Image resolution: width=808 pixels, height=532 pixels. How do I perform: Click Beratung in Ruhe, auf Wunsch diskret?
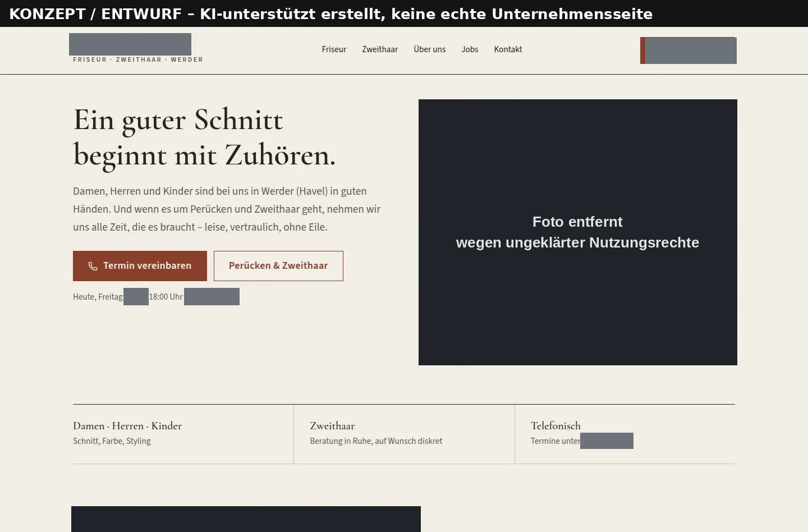[x=376, y=441]
